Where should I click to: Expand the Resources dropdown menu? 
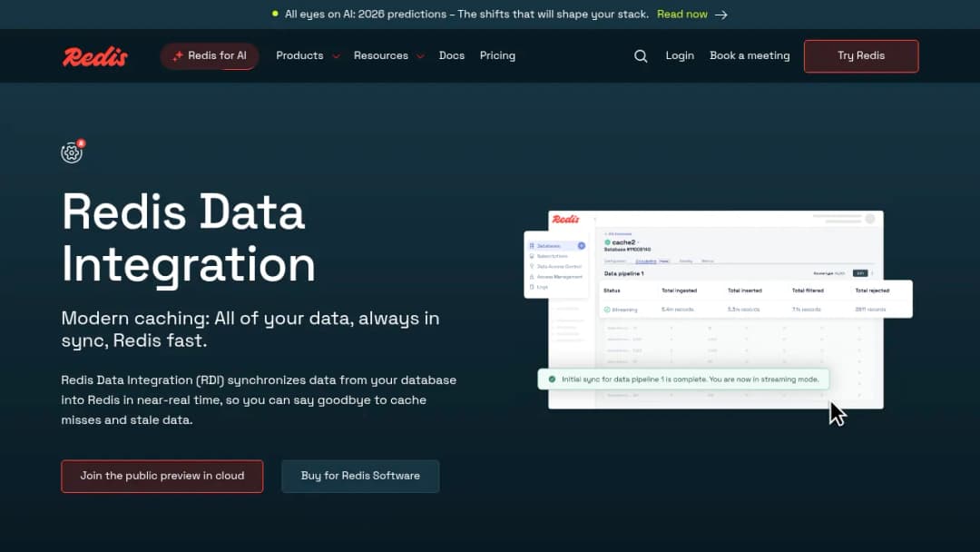tap(388, 55)
